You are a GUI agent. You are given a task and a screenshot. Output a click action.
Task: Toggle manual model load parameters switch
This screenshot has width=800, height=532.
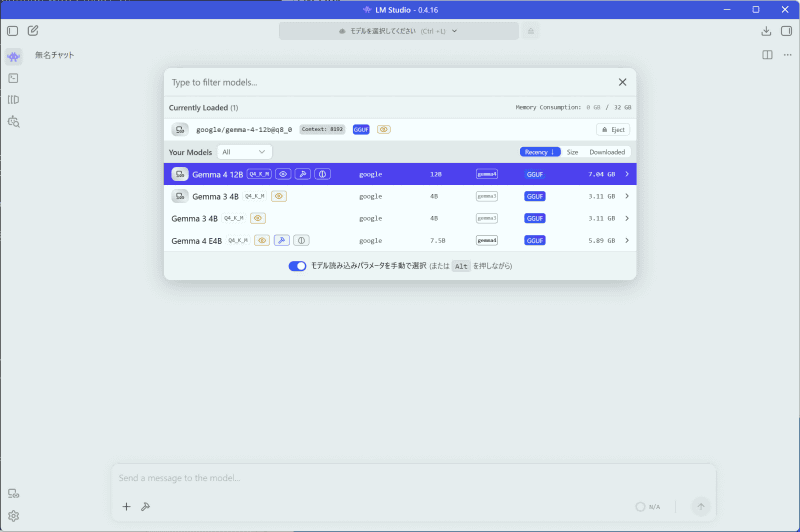click(297, 266)
